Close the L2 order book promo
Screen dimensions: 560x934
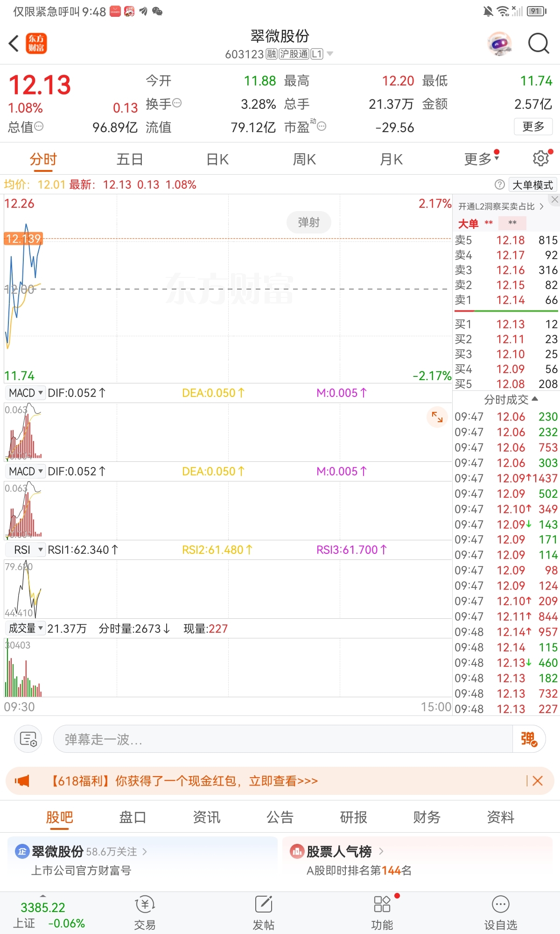click(554, 199)
